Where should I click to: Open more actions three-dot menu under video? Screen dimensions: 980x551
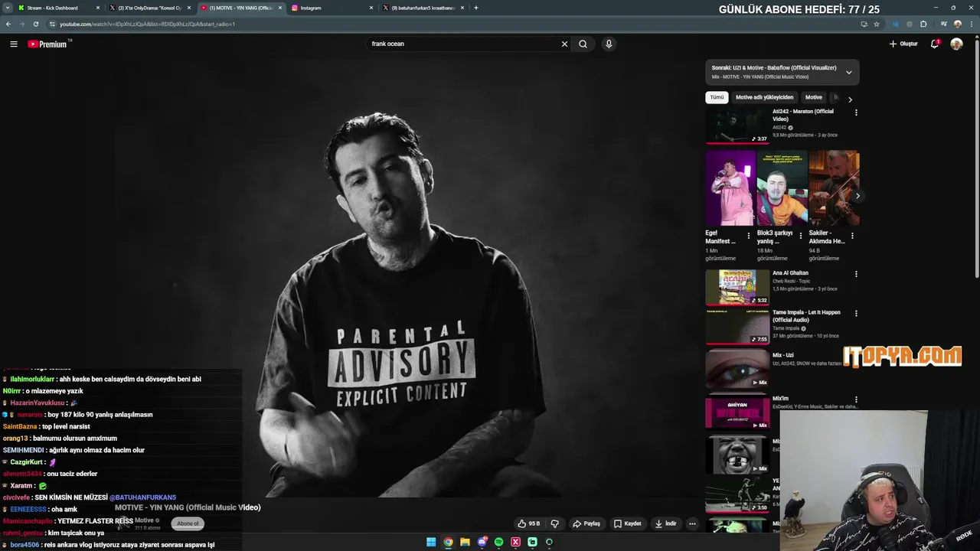click(x=692, y=523)
